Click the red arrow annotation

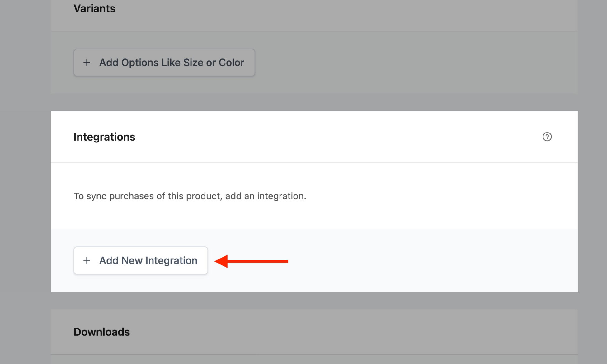[252, 261]
